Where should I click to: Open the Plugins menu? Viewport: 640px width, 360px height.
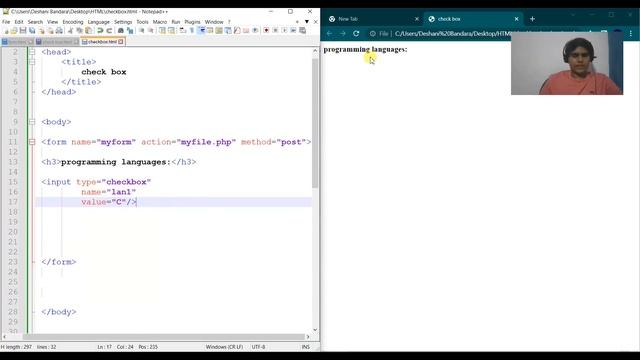pyautogui.click(x=192, y=22)
